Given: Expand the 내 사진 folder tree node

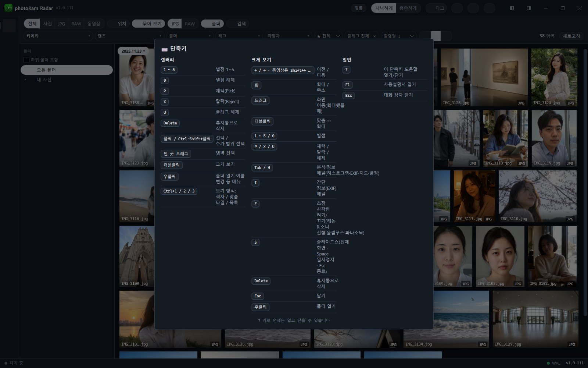Looking at the screenshot, I should tap(25, 79).
